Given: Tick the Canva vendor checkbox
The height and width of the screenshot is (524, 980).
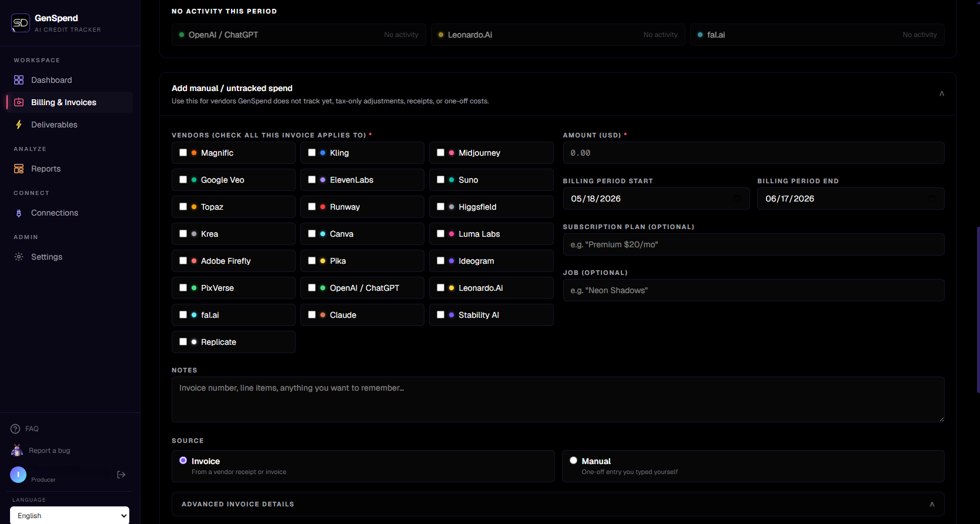Looking at the screenshot, I should 312,234.
